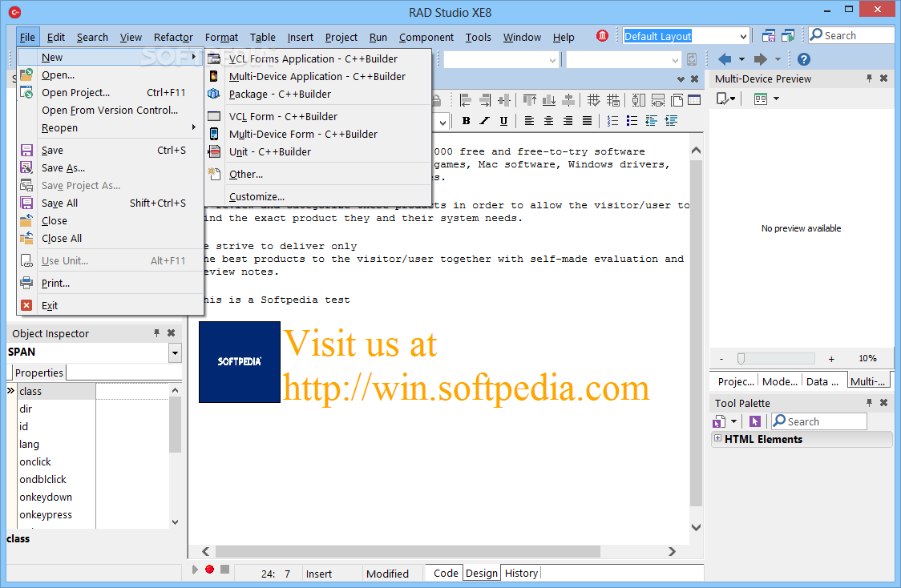Click Exit in File menu
The height and width of the screenshot is (588, 901).
point(110,305)
